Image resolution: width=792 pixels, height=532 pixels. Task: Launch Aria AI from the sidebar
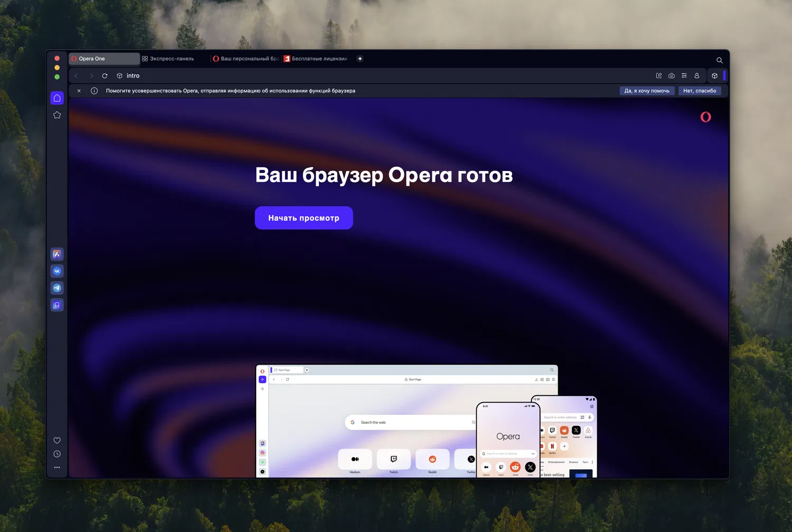coord(57,254)
